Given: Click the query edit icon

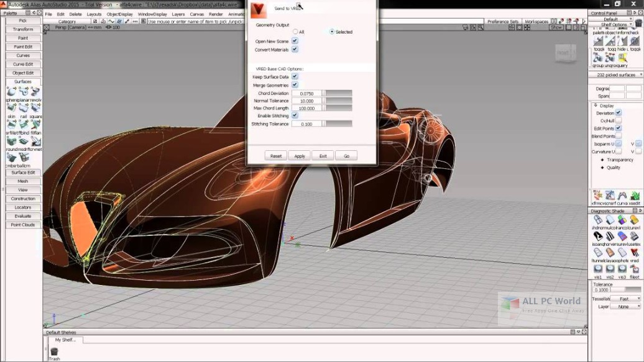Looking at the screenshot, I should [x=623, y=58].
